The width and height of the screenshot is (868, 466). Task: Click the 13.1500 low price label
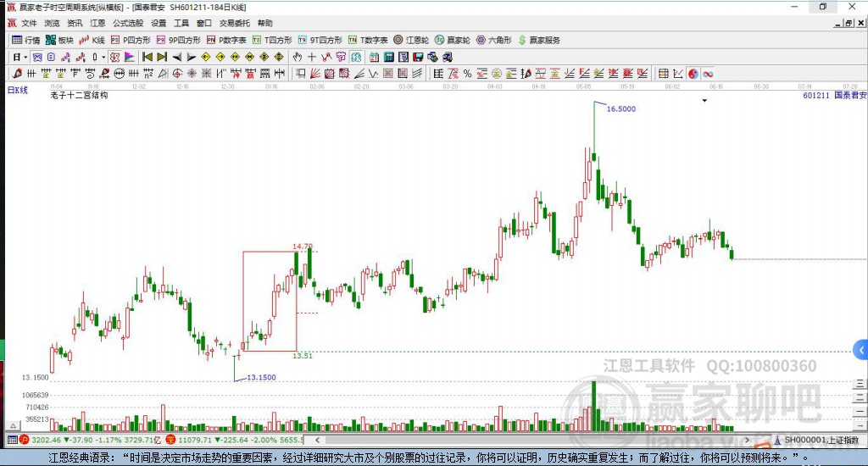coord(261,377)
